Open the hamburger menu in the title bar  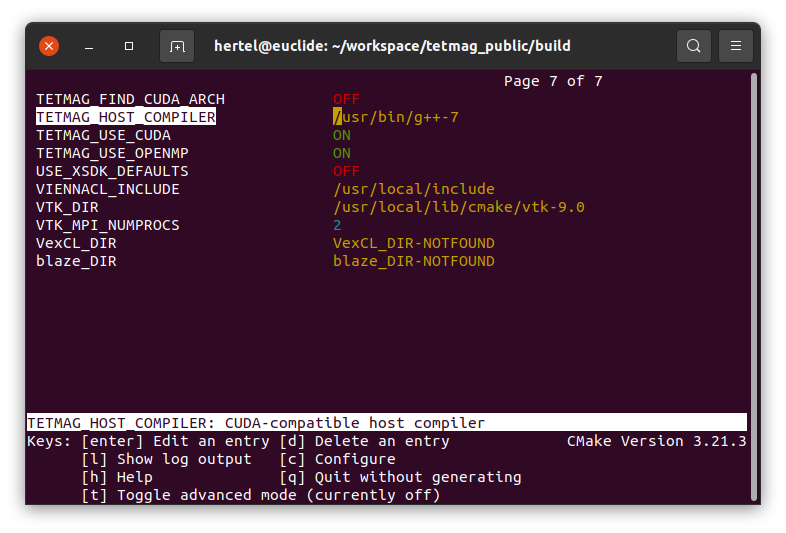click(736, 46)
